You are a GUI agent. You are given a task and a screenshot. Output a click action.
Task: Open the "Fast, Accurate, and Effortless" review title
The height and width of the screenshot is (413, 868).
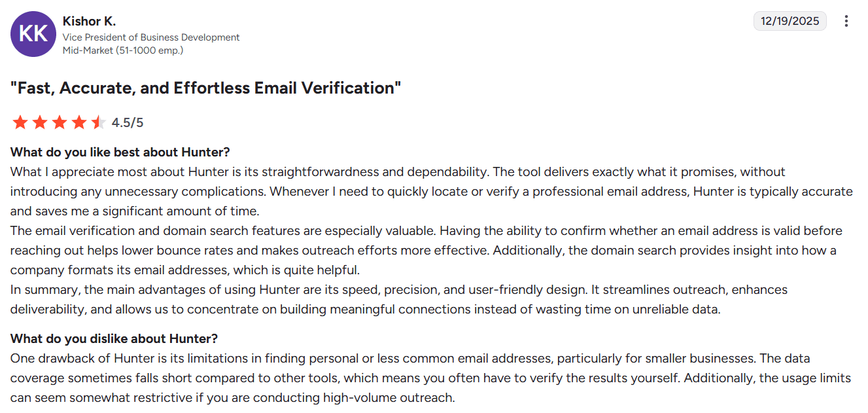click(205, 88)
